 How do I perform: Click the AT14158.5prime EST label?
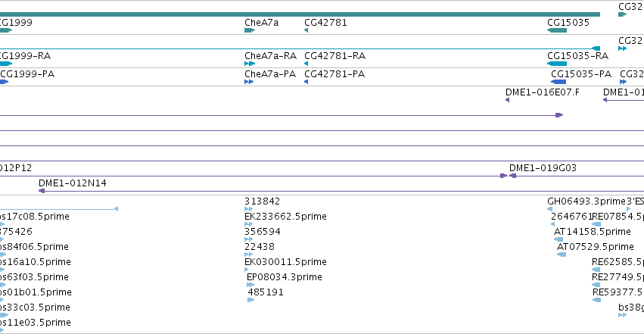point(593,232)
